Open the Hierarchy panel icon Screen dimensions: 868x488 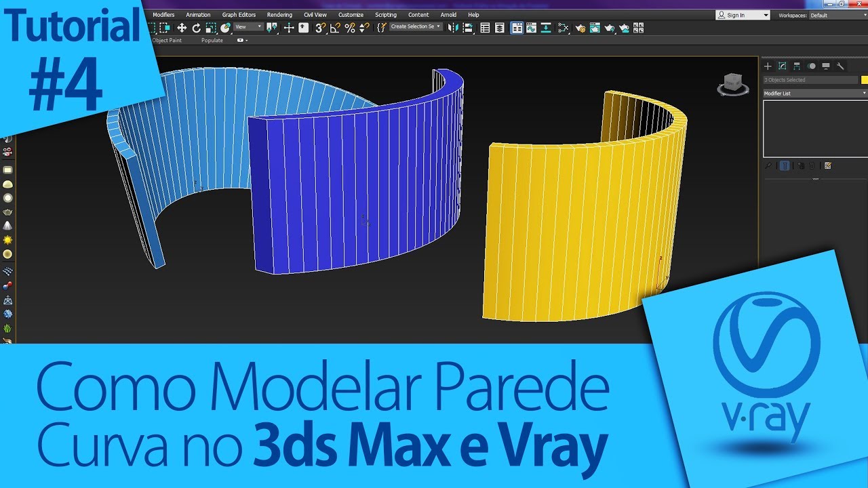(x=797, y=66)
